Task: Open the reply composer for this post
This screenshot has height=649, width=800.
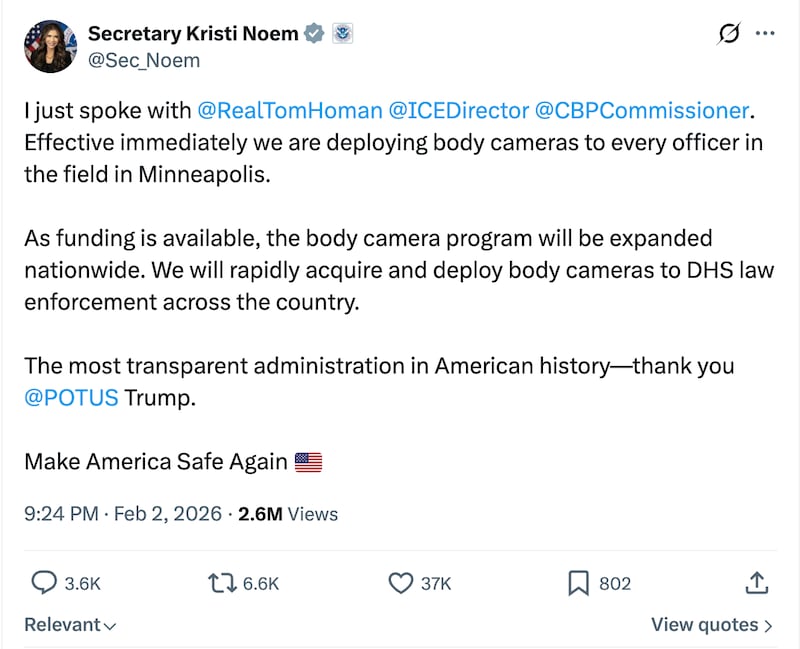Action: pos(42,583)
